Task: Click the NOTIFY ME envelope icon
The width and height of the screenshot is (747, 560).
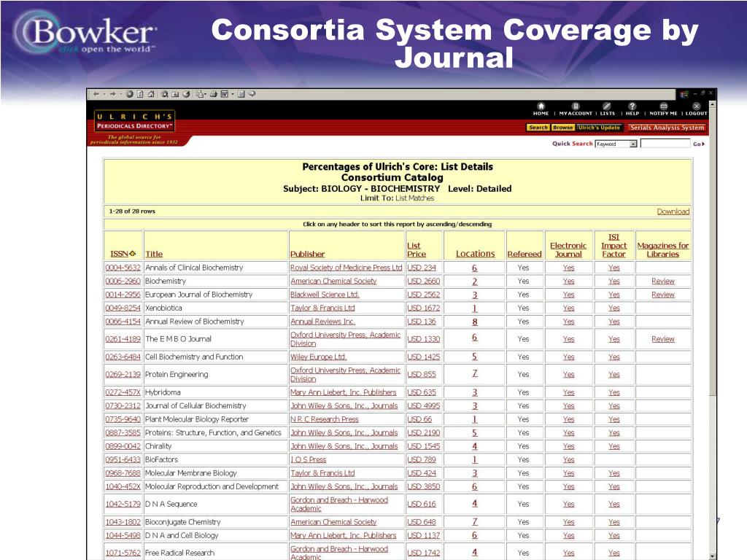Action: (663, 106)
